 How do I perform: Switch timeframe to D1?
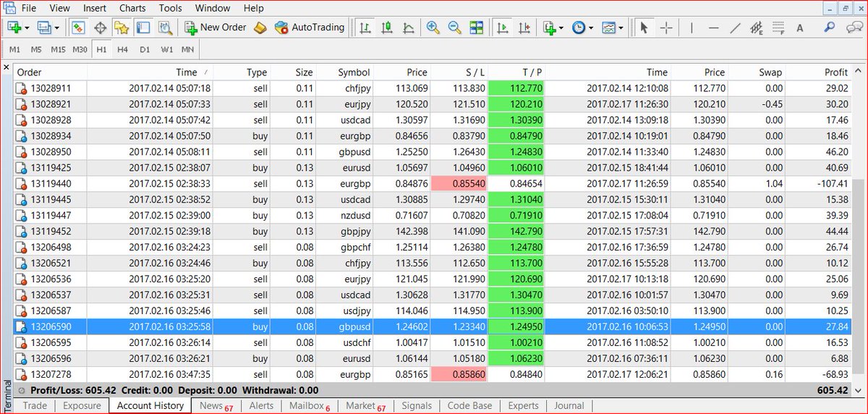click(145, 49)
